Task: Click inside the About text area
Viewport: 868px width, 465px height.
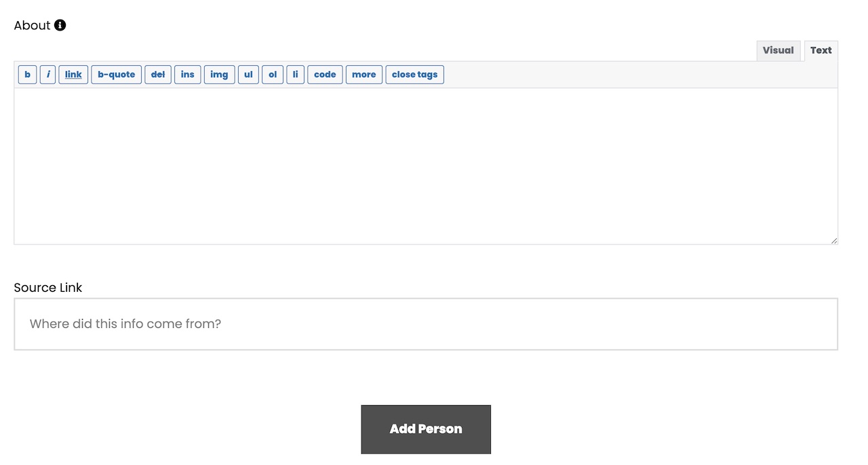Action: coord(426,166)
